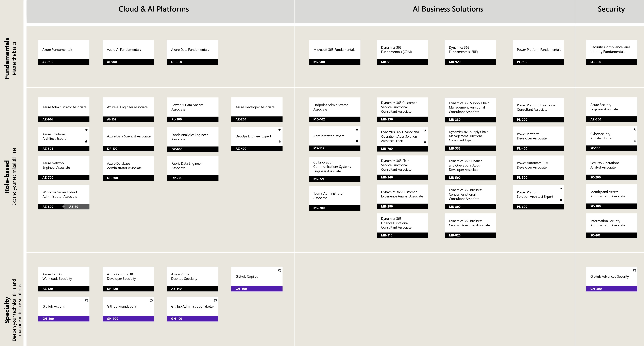
Task: Select the AI Business Solutions column header
Action: [x=448, y=9]
